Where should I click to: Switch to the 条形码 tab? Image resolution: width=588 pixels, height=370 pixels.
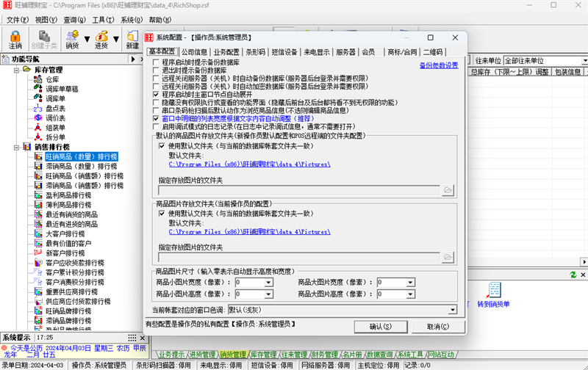coord(255,52)
